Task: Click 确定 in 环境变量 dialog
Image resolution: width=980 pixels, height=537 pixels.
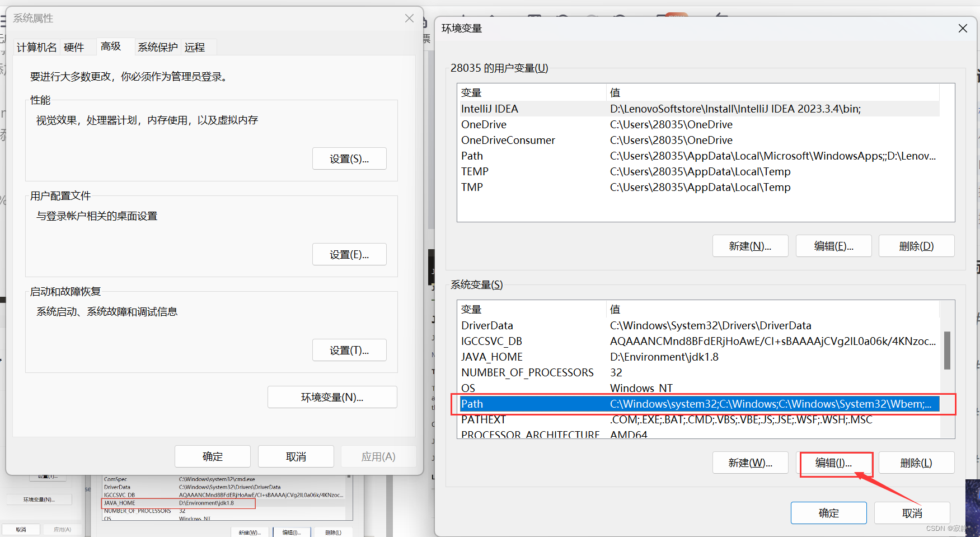Action: click(829, 513)
